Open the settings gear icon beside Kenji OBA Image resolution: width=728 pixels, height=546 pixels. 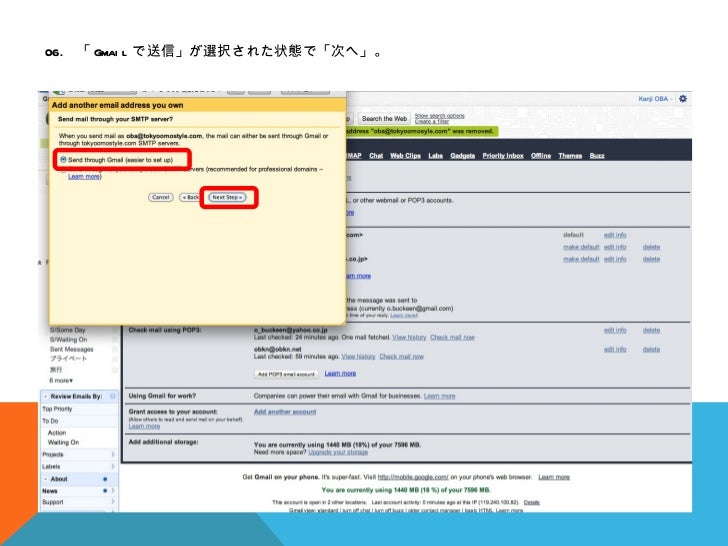tap(682, 99)
